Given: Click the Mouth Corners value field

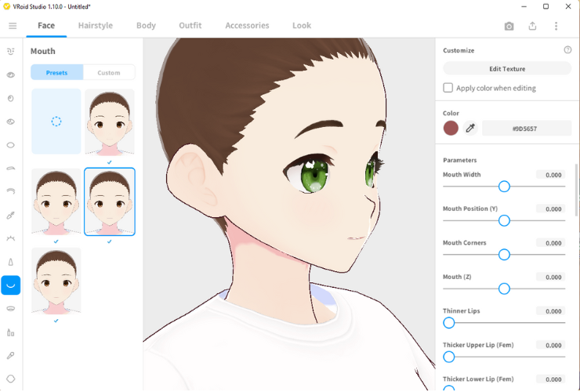Looking at the screenshot, I should coord(551,243).
